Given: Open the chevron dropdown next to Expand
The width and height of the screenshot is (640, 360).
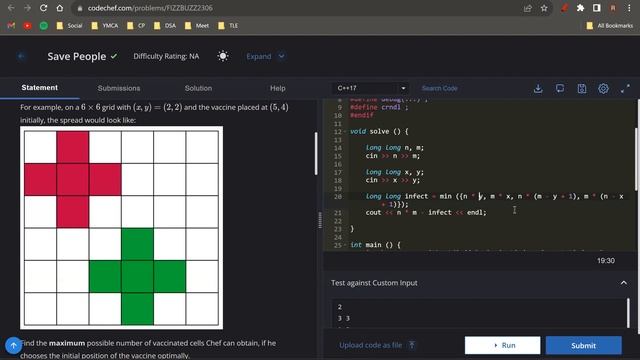Looking at the screenshot, I should (282, 56).
